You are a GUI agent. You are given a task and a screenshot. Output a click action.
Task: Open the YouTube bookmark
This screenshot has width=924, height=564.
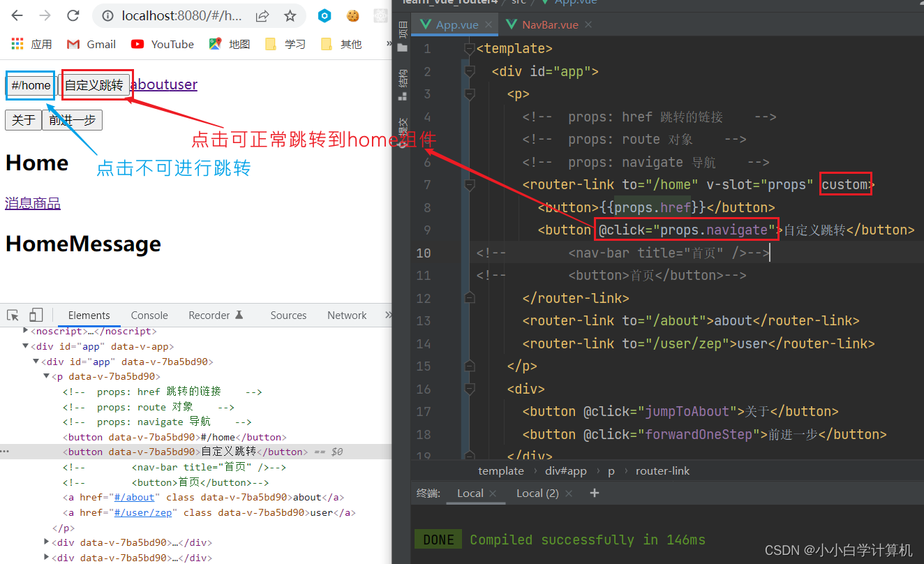[163, 44]
